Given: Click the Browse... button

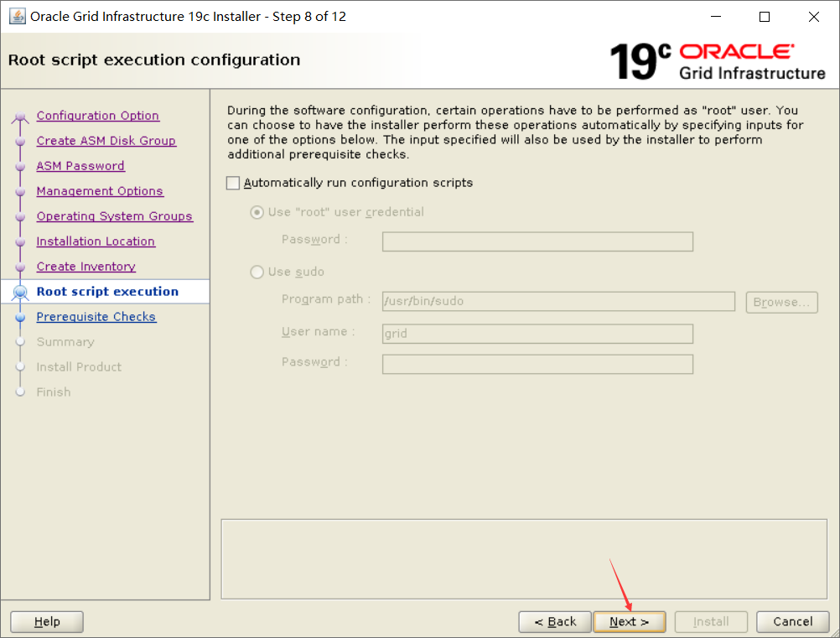Looking at the screenshot, I should [781, 302].
